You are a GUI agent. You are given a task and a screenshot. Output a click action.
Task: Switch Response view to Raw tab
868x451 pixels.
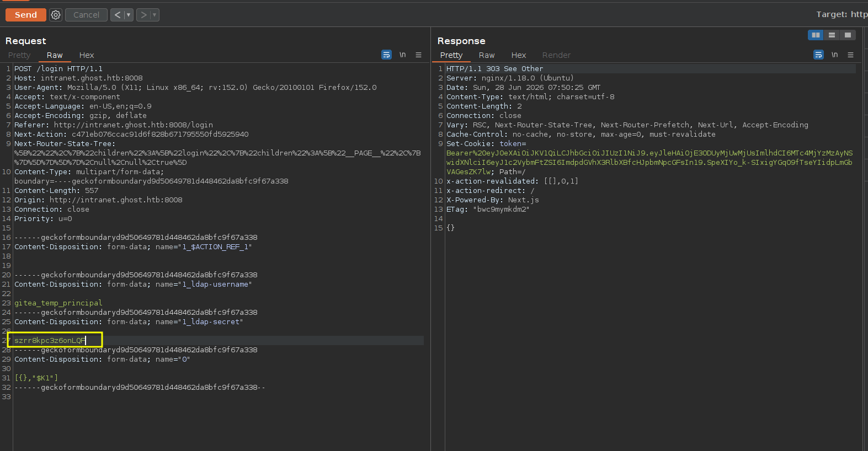coord(487,55)
